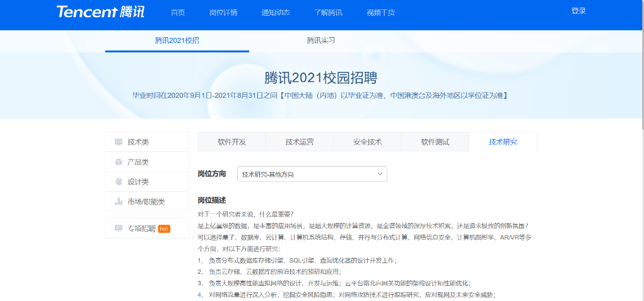644x301 pixels.
Task: Click item 3 about 大规模高性能虚拟网络
Action: [334, 283]
